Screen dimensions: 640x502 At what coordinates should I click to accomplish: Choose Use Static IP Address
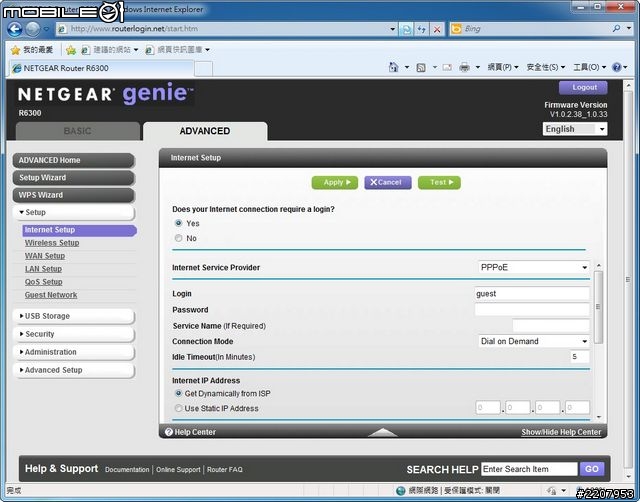178,408
